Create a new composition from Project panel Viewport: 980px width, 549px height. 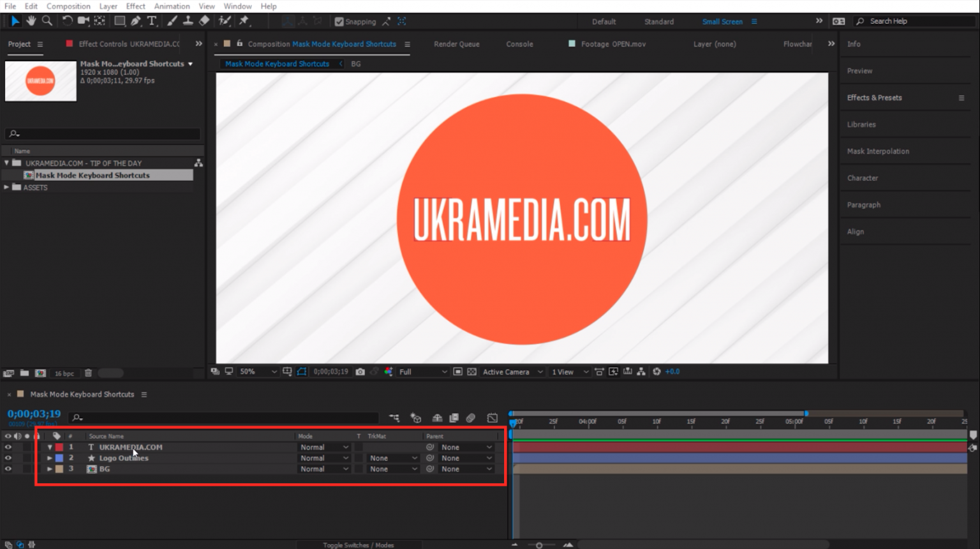(40, 373)
